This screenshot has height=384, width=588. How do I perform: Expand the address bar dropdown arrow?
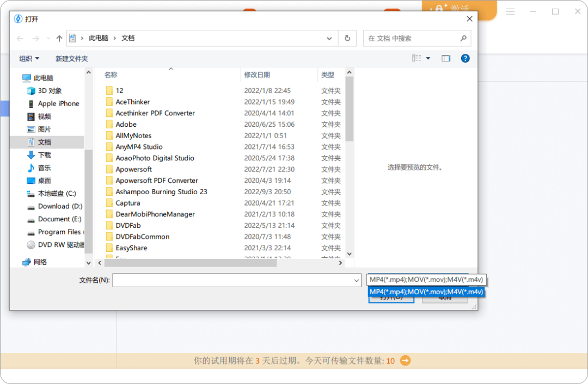329,38
